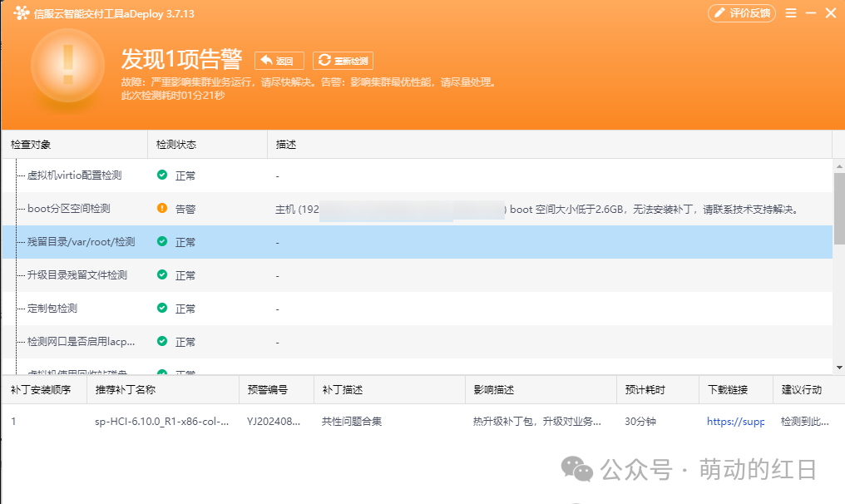Viewport: 845px width, 504px height.
Task: Click green check icon of 定制包检测 row
Action: (162, 308)
